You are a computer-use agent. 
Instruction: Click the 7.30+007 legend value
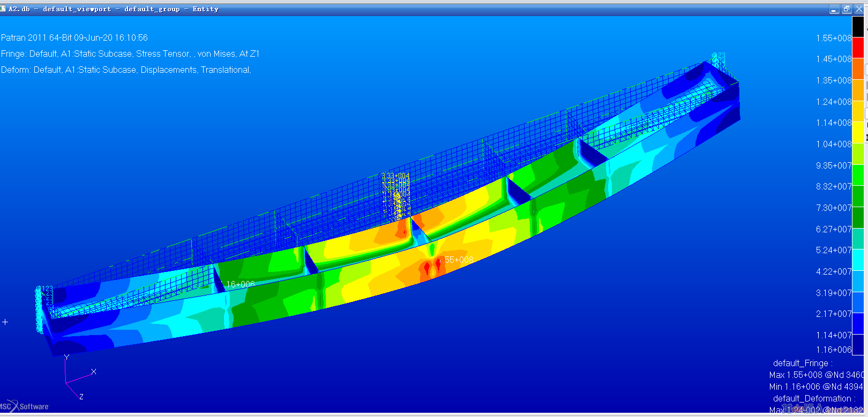pos(834,208)
